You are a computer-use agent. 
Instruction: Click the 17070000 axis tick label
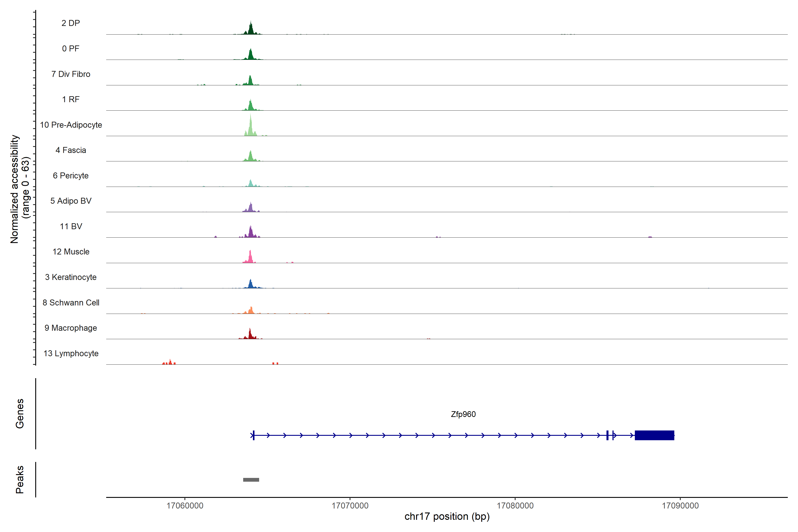click(x=350, y=506)
